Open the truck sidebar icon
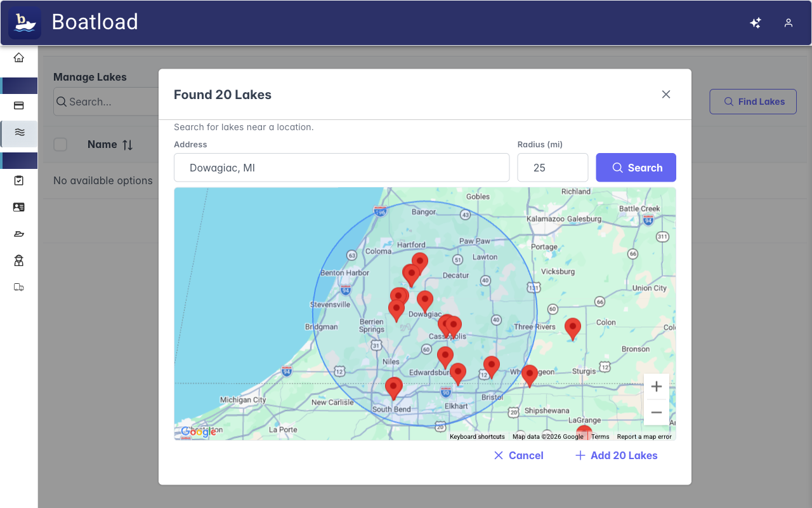This screenshot has height=508, width=812. click(19, 287)
